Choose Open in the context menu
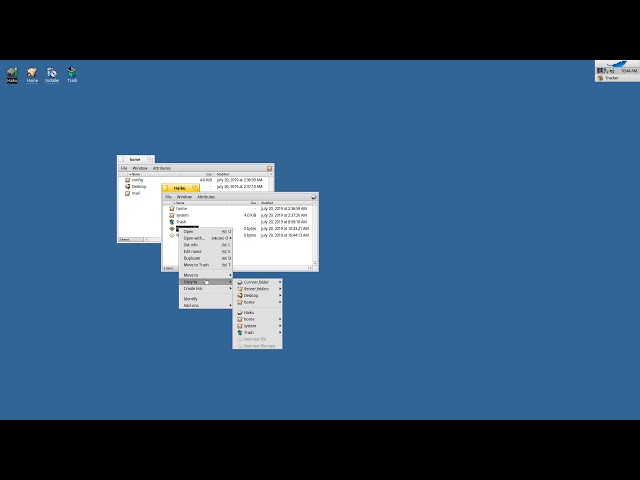Image resolution: width=640 pixels, height=480 pixels. pos(206,232)
